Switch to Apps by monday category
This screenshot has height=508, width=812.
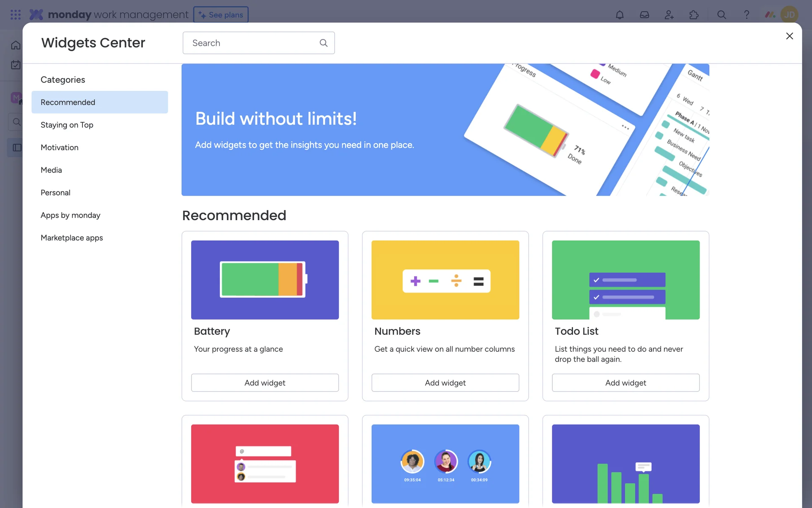(x=71, y=215)
